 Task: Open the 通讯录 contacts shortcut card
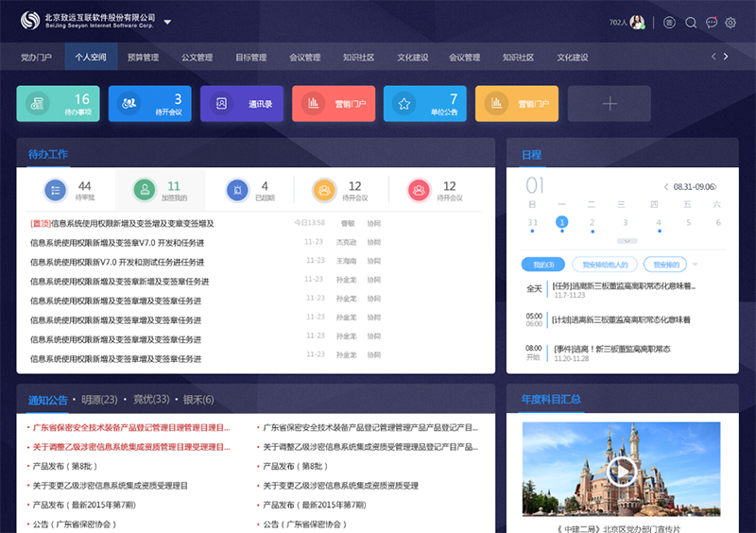click(x=245, y=104)
